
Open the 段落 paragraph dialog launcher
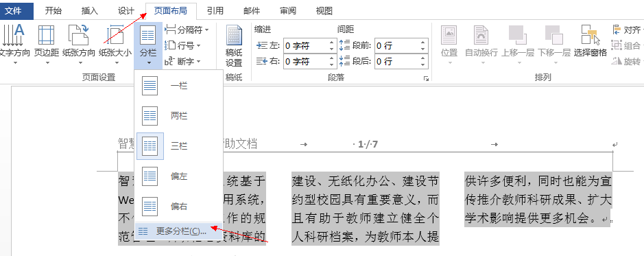(426, 78)
